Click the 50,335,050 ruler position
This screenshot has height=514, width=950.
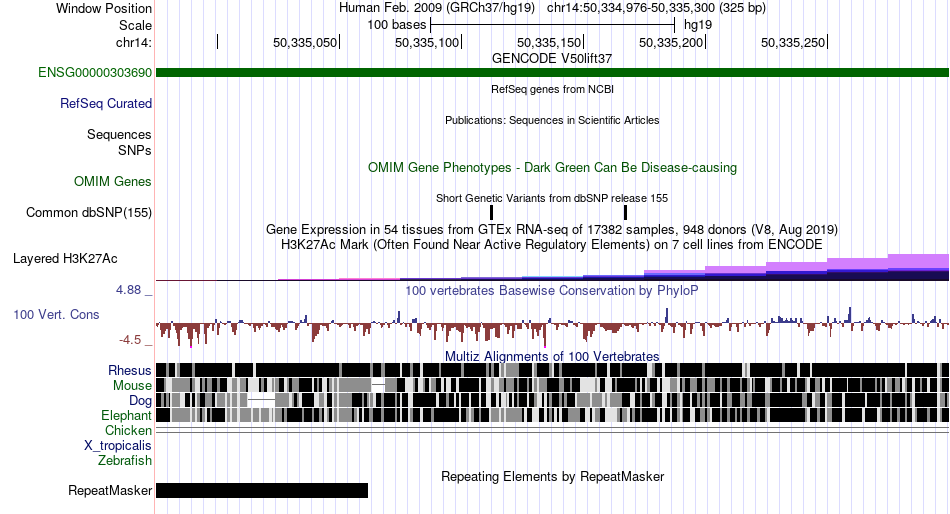click(305, 42)
